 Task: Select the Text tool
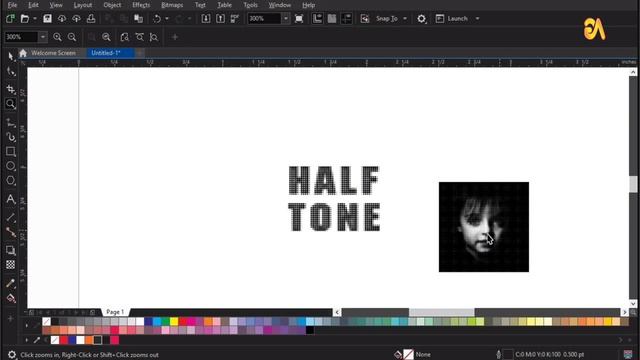pyautogui.click(x=11, y=199)
